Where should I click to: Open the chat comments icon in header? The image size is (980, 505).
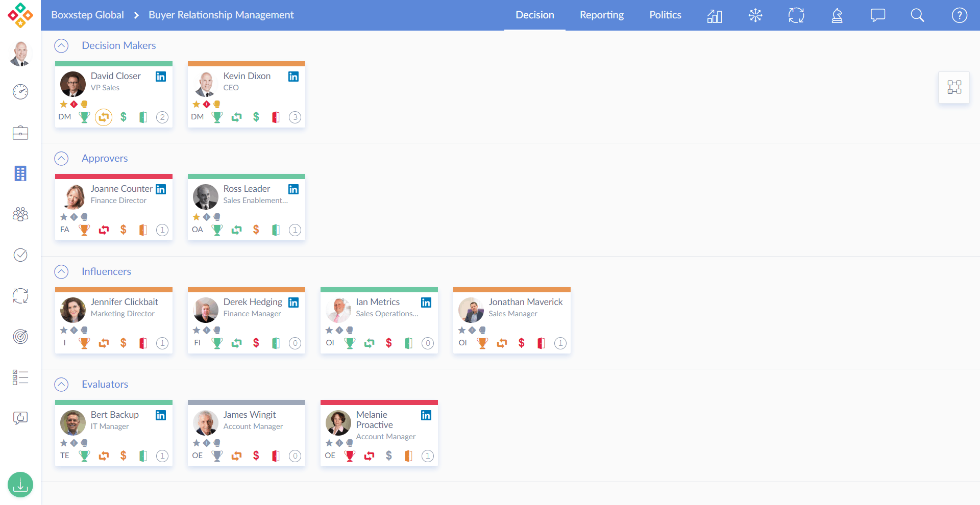(877, 15)
